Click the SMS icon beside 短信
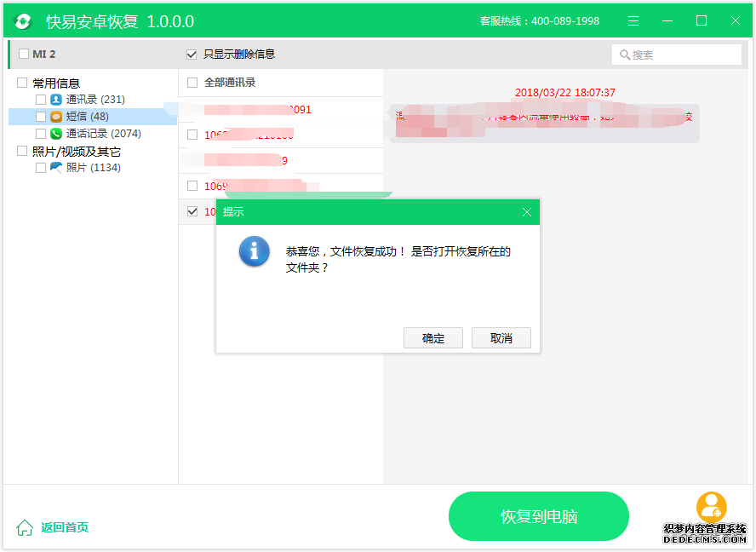This screenshot has height=552, width=756. (56, 117)
